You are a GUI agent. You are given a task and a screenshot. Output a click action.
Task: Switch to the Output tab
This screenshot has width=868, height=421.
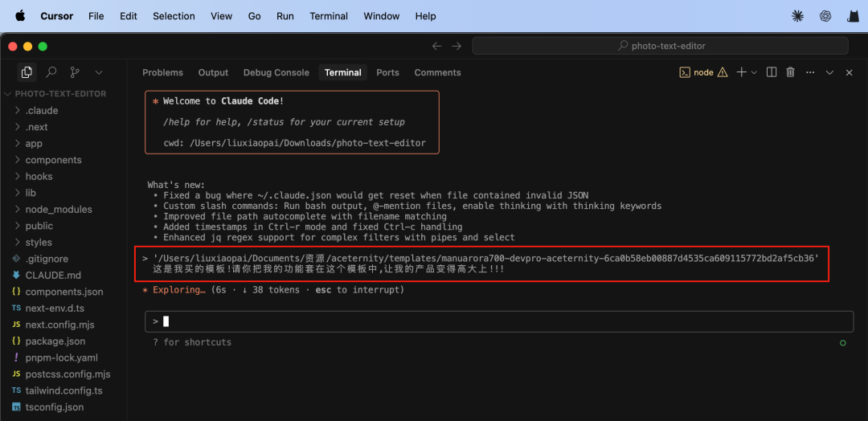(213, 72)
